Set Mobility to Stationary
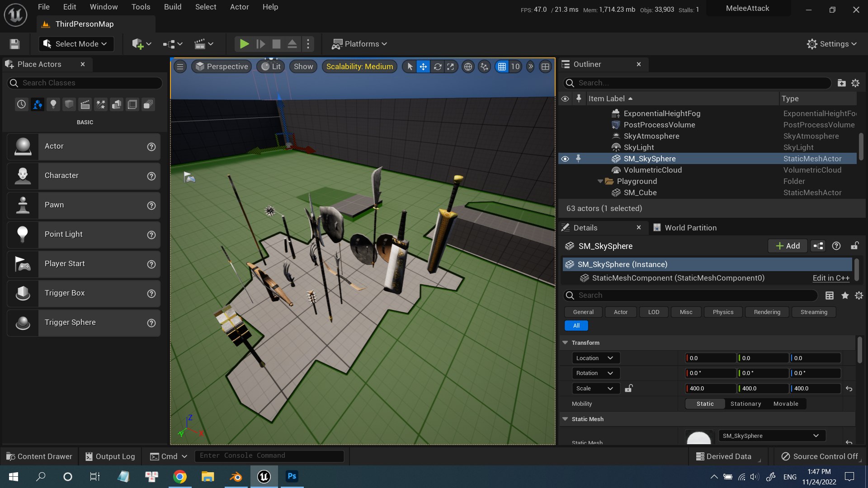Viewport: 868px width, 488px height. point(745,404)
